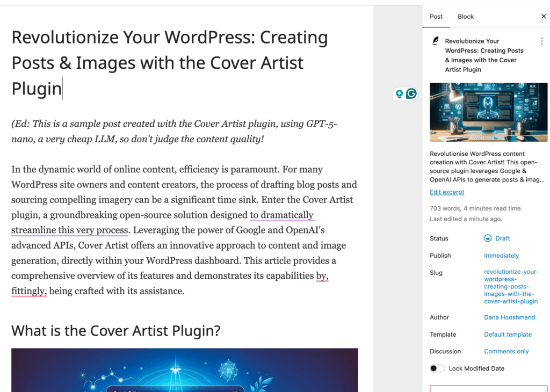
Task: Open the Default template options
Action: click(x=508, y=335)
